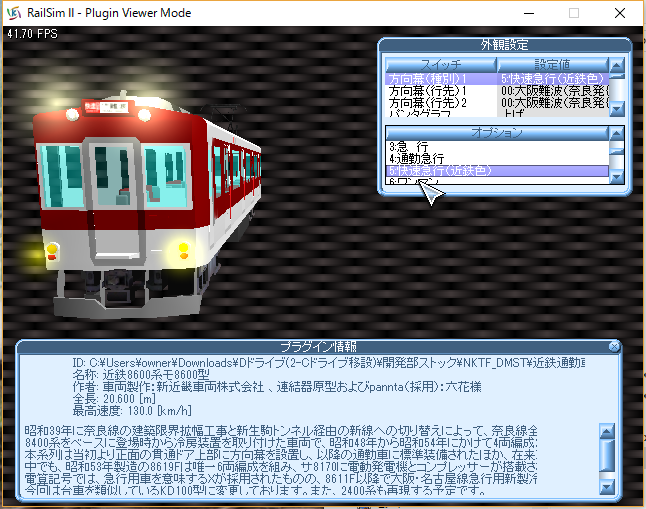Close the プラグイン情報 panel

click(614, 347)
